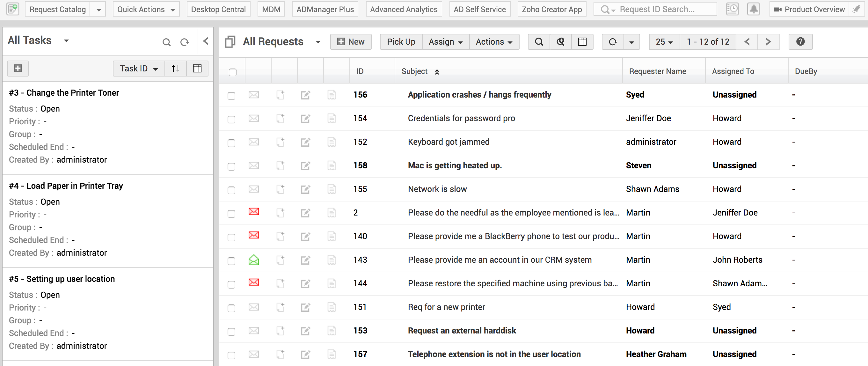The width and height of the screenshot is (868, 366).
Task: Toggle task sort order arrows icon
Action: (x=175, y=69)
